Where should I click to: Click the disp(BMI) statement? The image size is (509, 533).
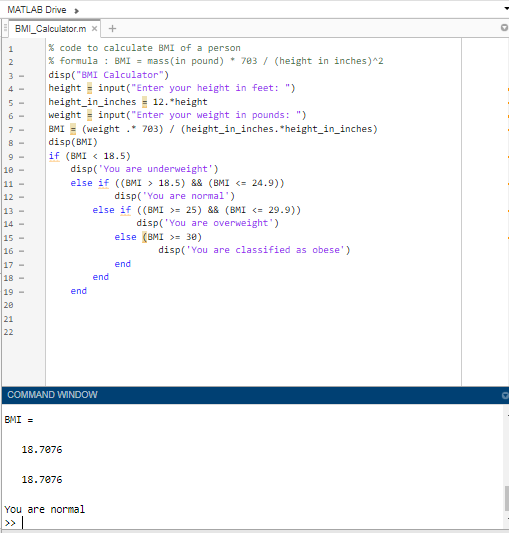click(x=73, y=142)
